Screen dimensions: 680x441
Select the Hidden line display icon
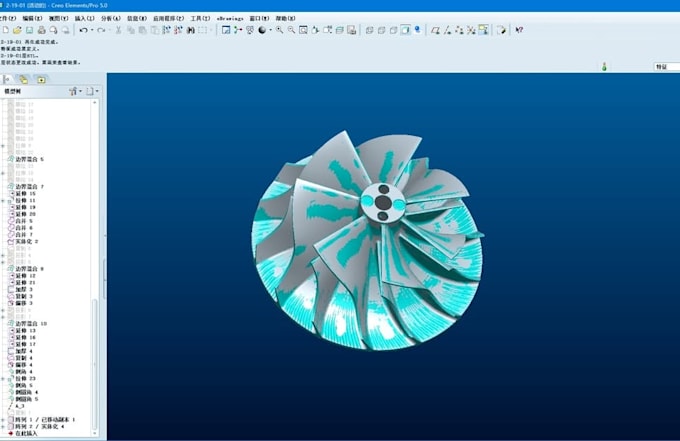[382, 30]
